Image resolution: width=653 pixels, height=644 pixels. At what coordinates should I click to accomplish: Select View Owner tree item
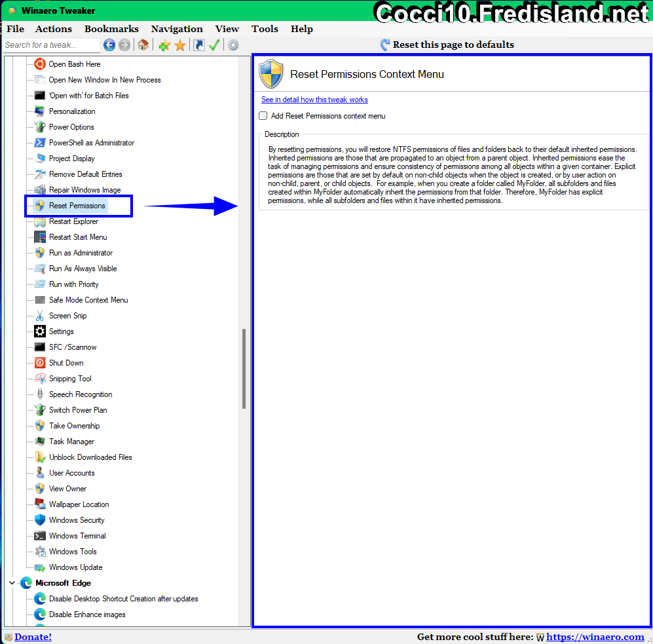point(68,489)
